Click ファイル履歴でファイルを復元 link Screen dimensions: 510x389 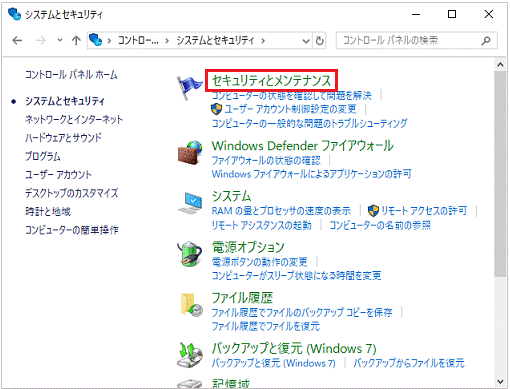click(266, 326)
